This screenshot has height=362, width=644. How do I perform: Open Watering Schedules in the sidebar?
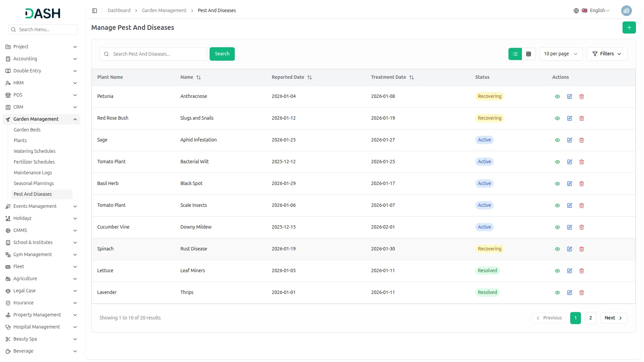click(x=35, y=151)
